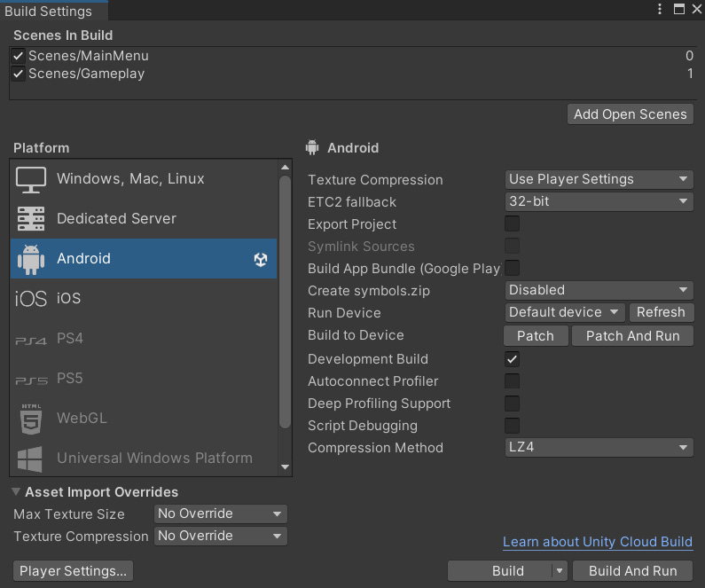705x588 pixels.
Task: Click the Patch button
Action: [x=536, y=336]
